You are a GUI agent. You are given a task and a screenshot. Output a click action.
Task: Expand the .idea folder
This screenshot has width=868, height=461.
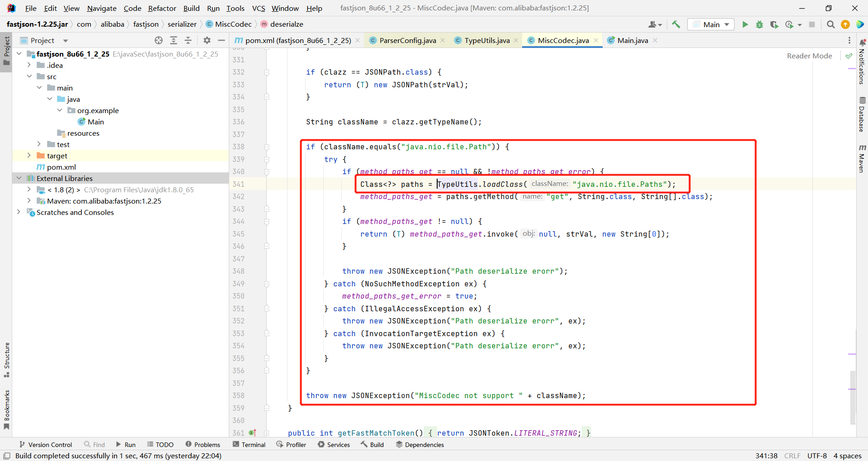click(x=29, y=65)
